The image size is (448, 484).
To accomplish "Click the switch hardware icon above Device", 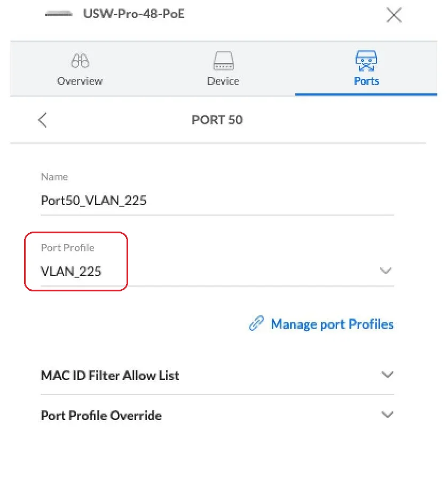I will [223, 61].
